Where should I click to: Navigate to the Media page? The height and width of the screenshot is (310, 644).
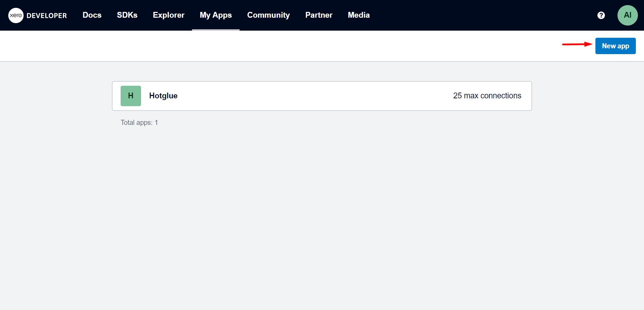click(x=359, y=15)
